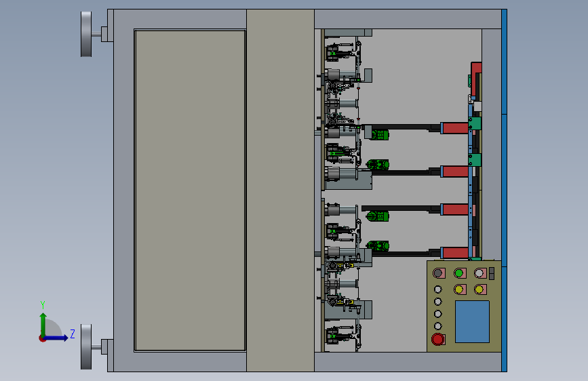Select the blue display screen on the control panel
Viewport: 588px width, 381px height.
pos(472,322)
